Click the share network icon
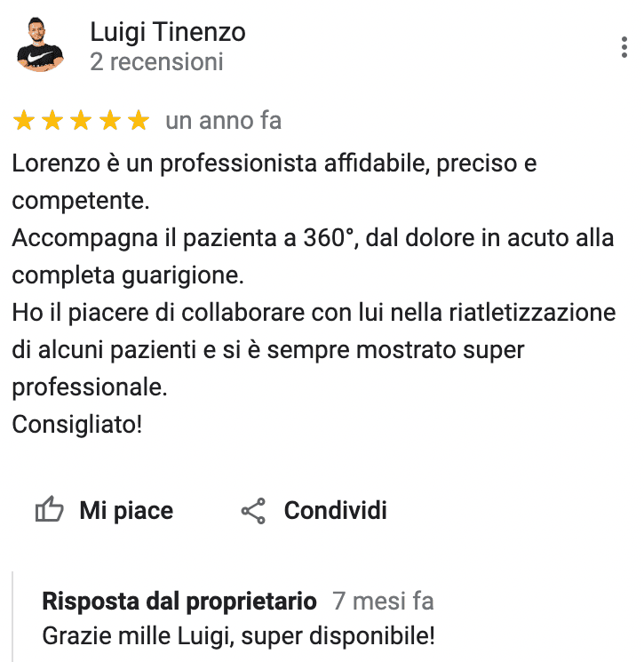This screenshot has width=644, height=662. (253, 511)
